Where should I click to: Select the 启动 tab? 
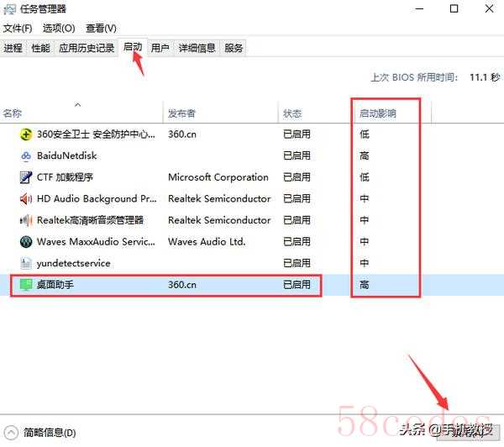pyautogui.click(x=133, y=47)
